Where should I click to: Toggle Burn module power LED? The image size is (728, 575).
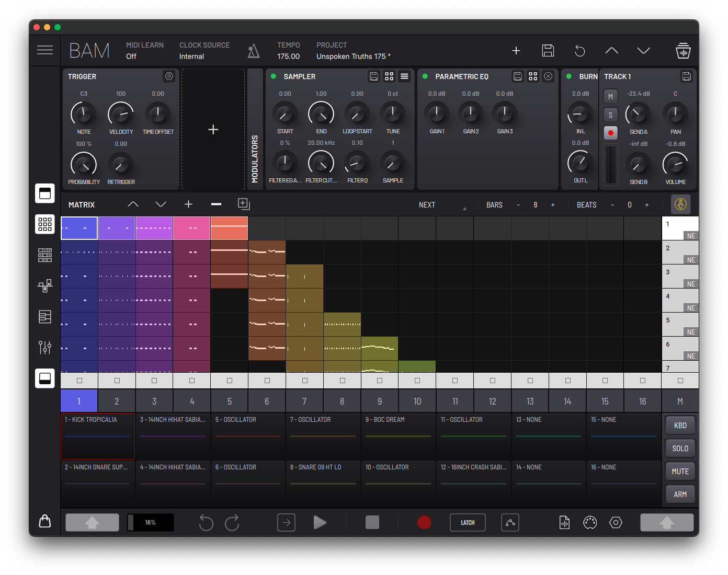[x=569, y=76]
